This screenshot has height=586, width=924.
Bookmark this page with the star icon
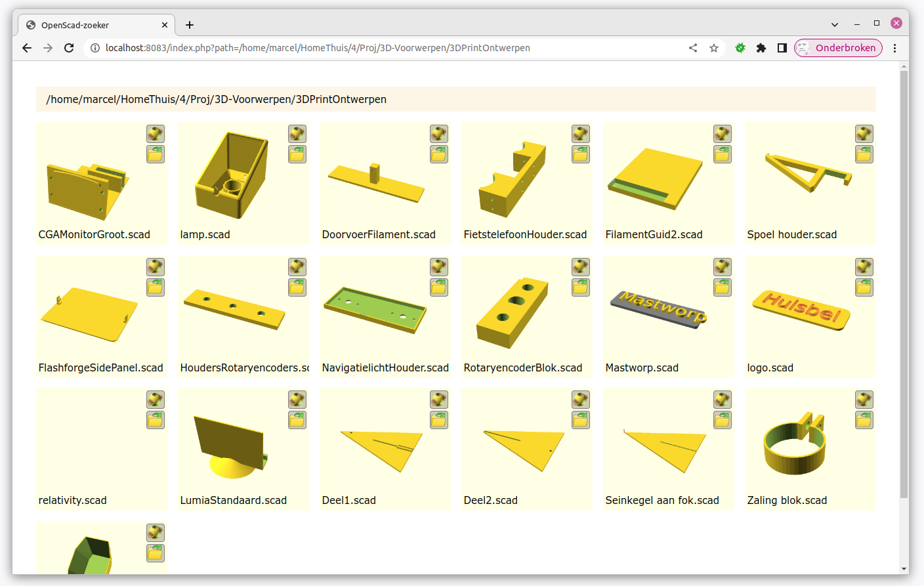pos(714,48)
